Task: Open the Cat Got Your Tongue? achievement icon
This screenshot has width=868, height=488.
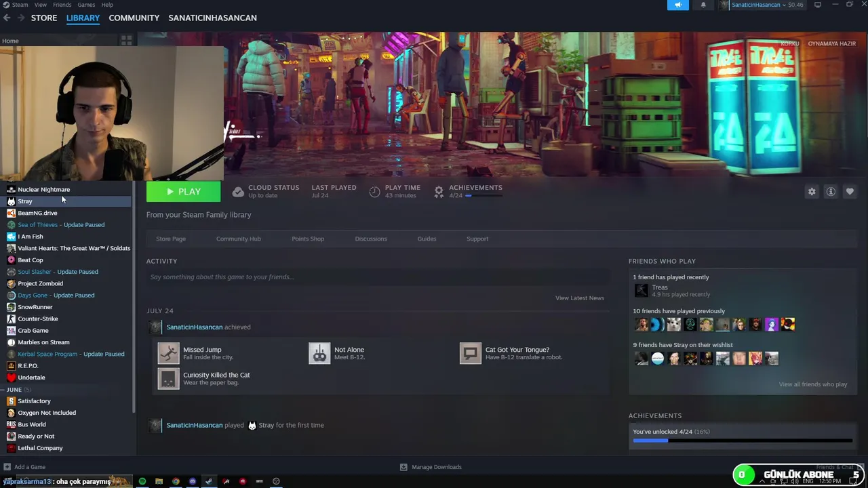Action: point(471,353)
